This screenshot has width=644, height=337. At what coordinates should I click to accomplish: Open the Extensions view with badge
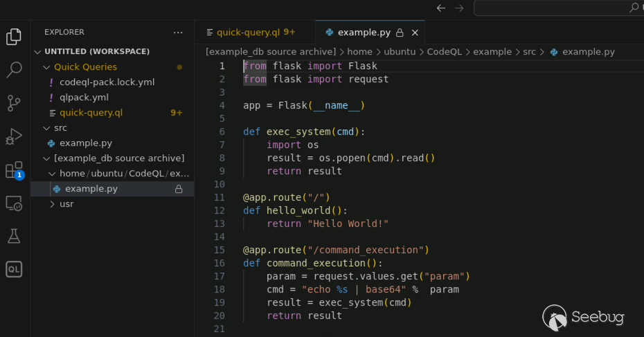click(x=15, y=170)
